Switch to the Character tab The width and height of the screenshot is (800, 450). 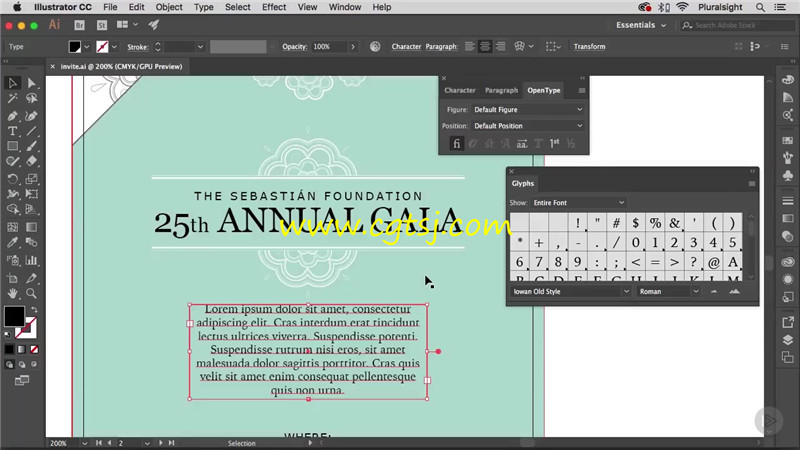[460, 90]
